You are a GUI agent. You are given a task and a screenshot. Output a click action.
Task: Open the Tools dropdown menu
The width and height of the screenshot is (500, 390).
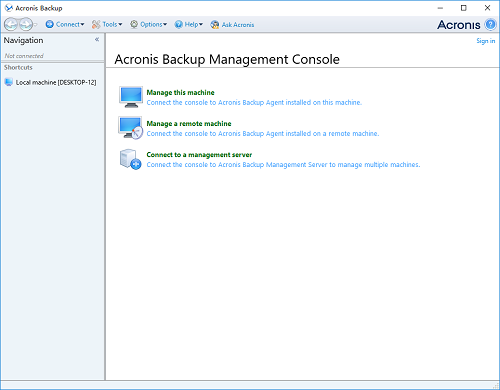(x=107, y=24)
